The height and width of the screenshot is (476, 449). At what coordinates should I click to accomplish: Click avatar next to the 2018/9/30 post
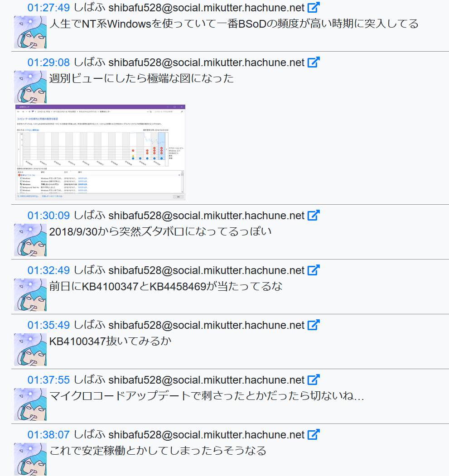30,240
